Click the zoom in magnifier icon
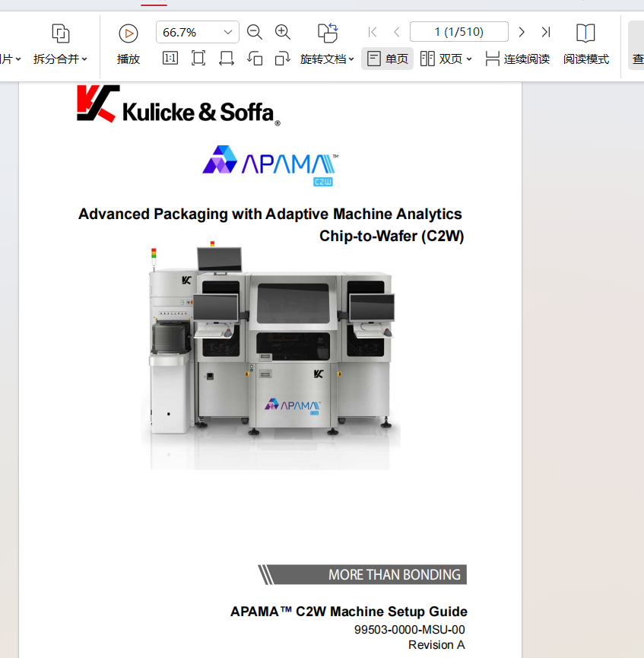The image size is (644, 658). click(x=283, y=32)
